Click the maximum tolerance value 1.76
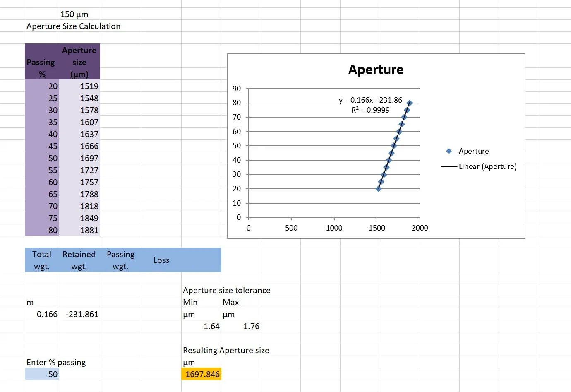571x392 pixels. click(241, 326)
